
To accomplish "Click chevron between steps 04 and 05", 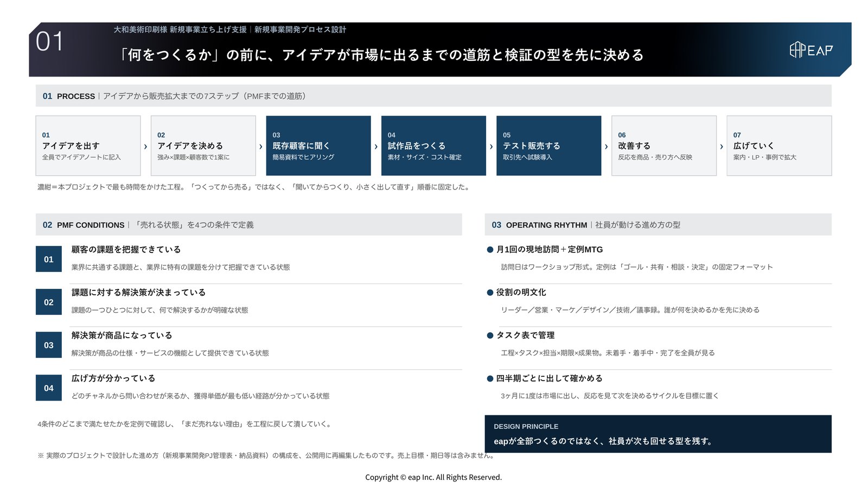I will tap(492, 147).
